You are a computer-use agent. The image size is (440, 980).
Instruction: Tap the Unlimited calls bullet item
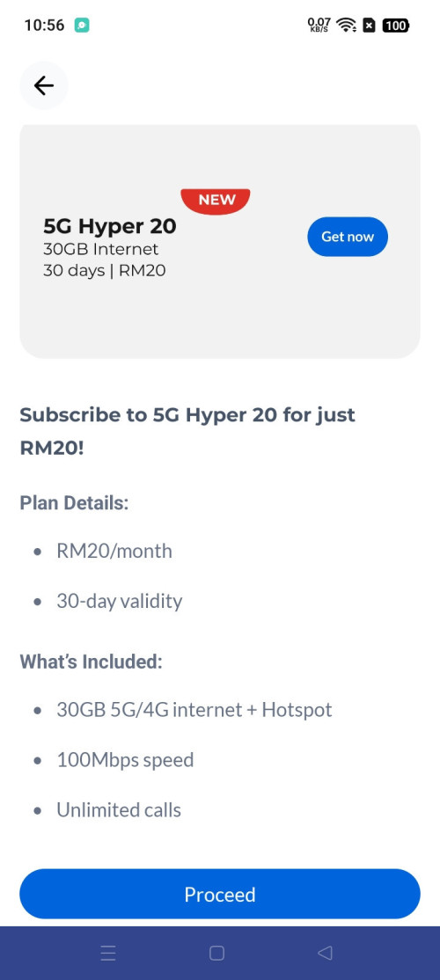pyautogui.click(x=119, y=810)
